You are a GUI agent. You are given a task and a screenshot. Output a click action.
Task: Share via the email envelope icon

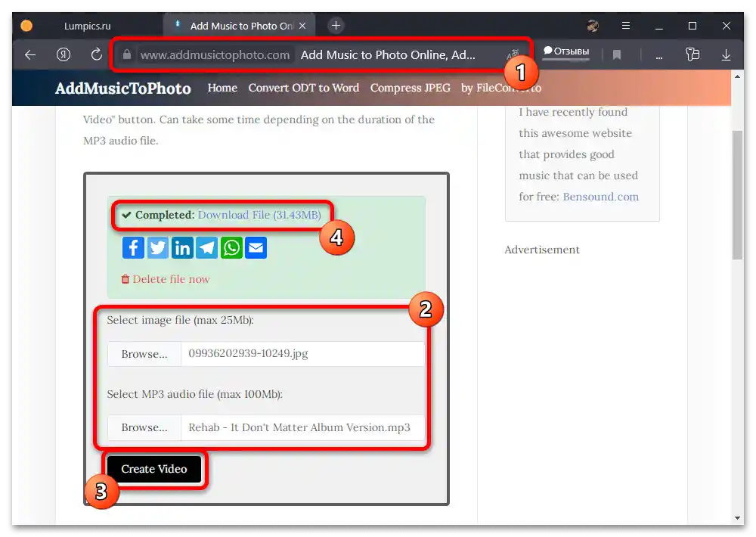[256, 248]
